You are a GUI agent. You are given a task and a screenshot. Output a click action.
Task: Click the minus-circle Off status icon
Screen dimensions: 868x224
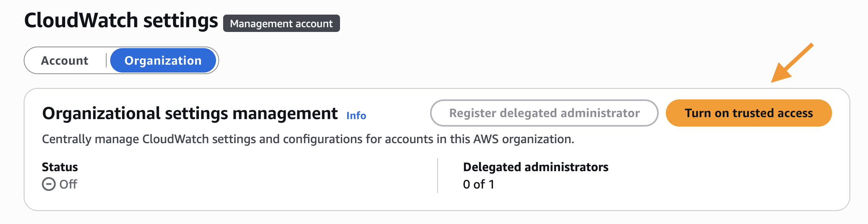tap(49, 184)
